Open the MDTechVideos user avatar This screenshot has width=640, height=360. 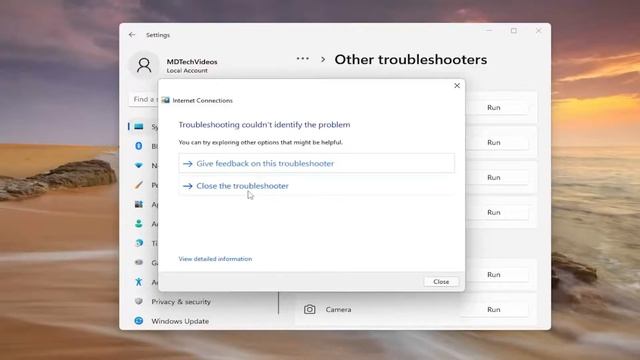144,65
